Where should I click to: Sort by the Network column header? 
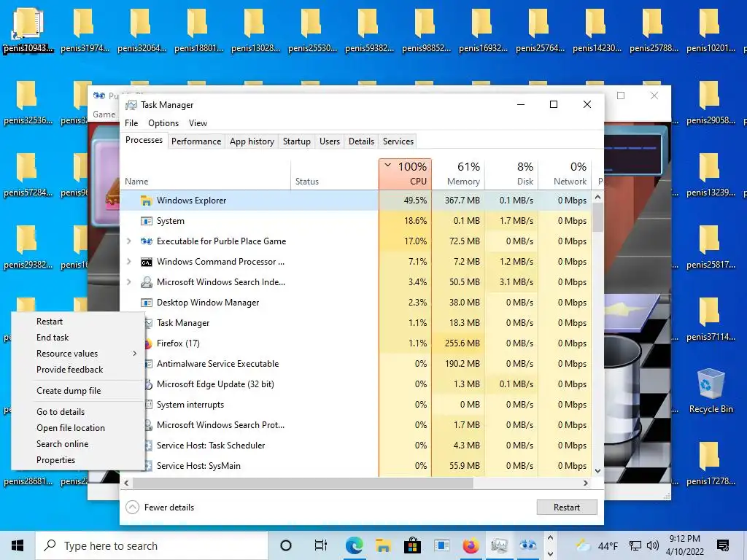coord(565,174)
